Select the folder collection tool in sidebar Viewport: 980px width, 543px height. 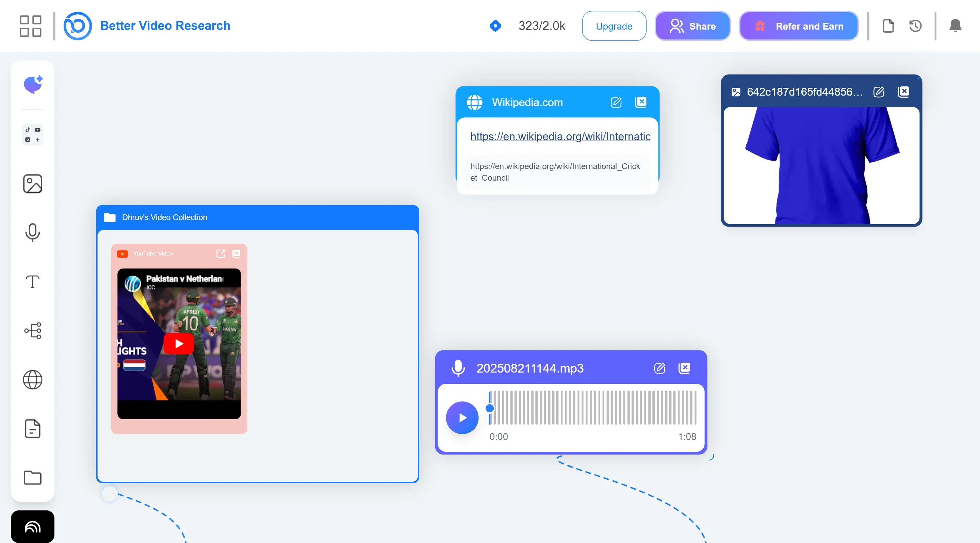click(33, 478)
